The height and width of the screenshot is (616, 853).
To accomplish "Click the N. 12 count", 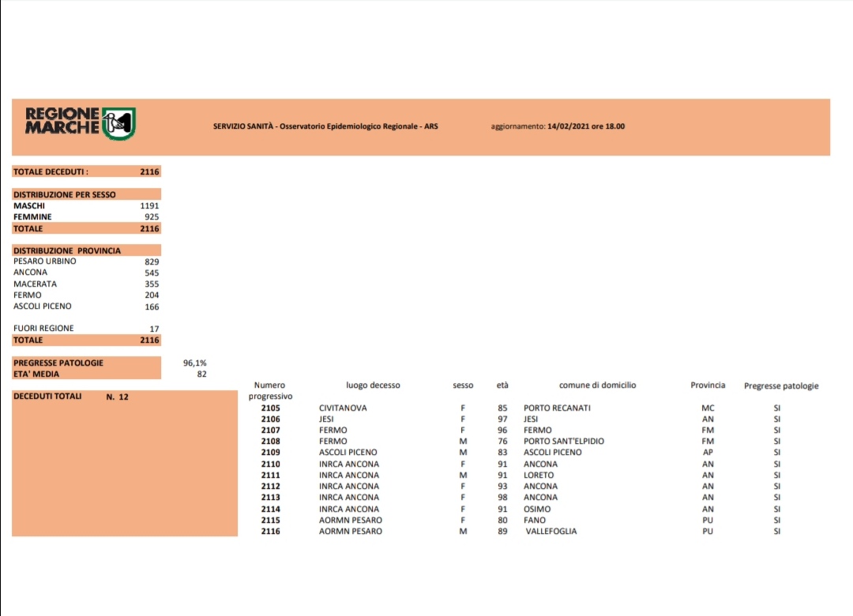I will tap(118, 396).
